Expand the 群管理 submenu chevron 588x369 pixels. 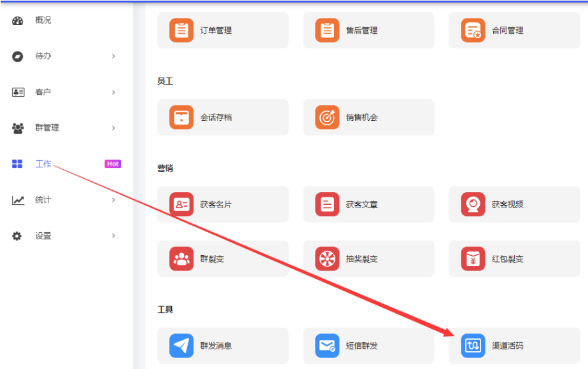click(x=113, y=129)
